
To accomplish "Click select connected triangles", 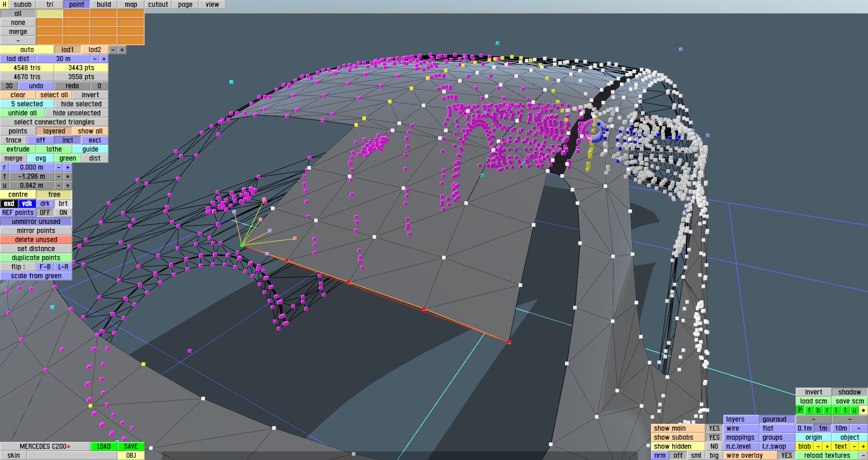I will [x=54, y=122].
